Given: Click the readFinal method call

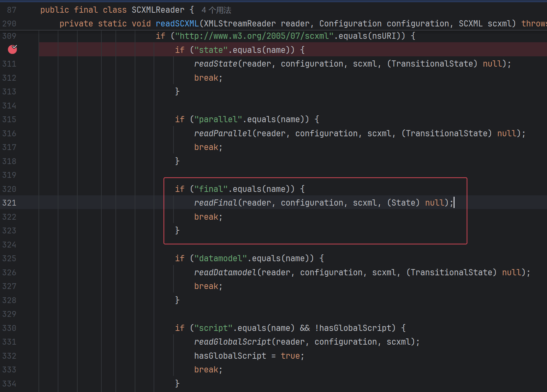Looking at the screenshot, I should click(x=215, y=203).
